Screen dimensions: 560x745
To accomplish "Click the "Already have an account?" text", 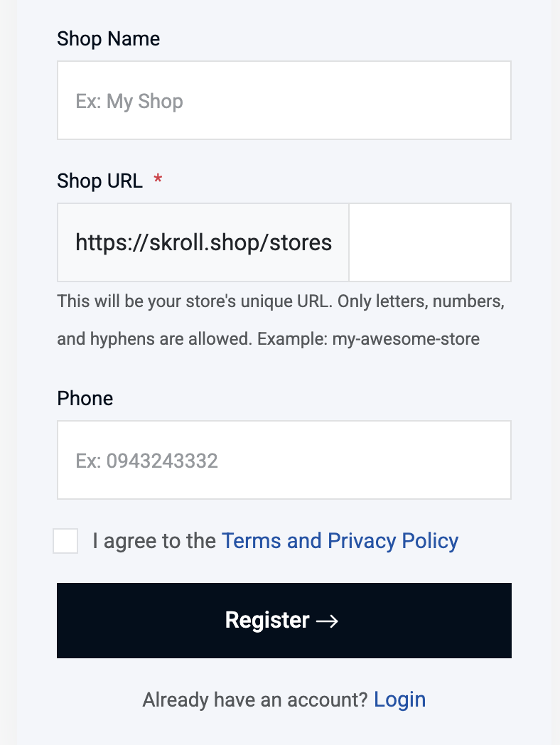I will [x=254, y=700].
